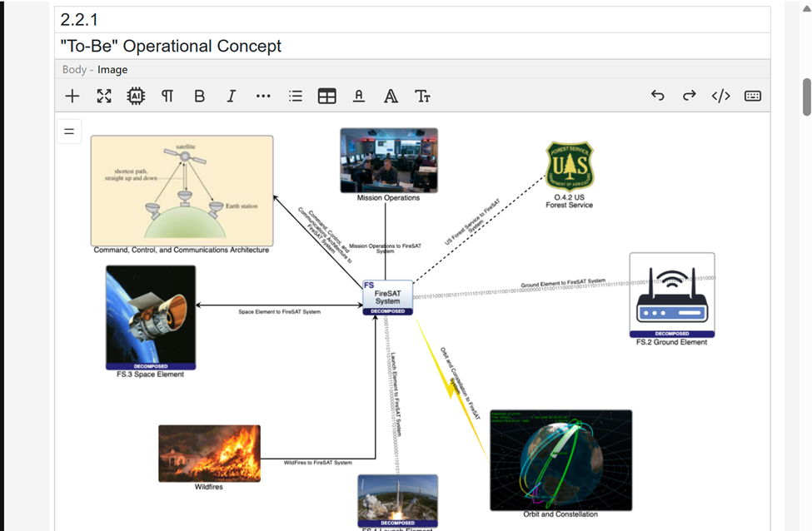Open the hamburger menu on the image
This screenshot has width=812, height=531.
pyautogui.click(x=68, y=131)
